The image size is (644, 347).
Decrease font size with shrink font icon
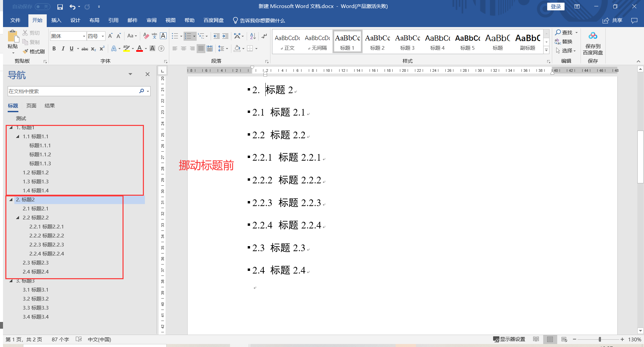point(119,36)
